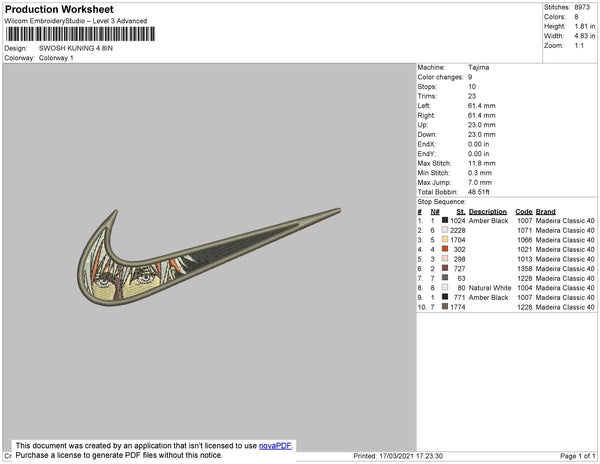Click the 'N#' column header
Viewport: 600px width, 464px height.
tap(435, 212)
